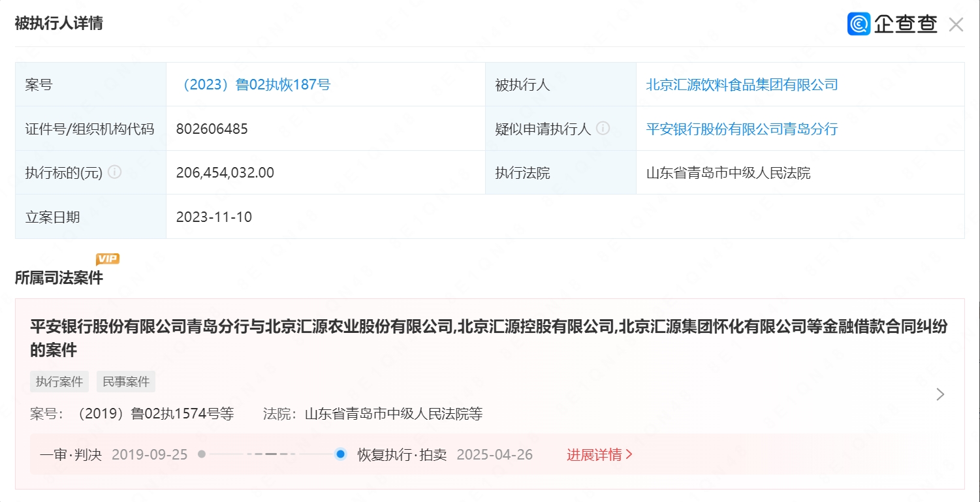Select the 民事案件 tag
Viewport: 980px width, 502px height.
(x=126, y=382)
